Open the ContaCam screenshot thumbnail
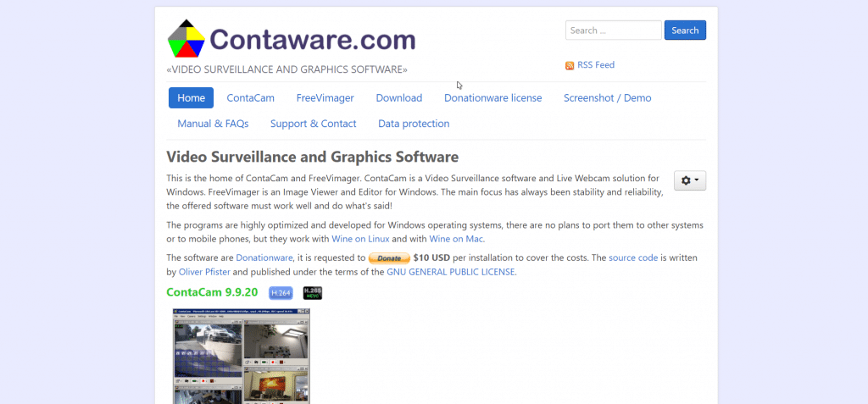 [242, 356]
